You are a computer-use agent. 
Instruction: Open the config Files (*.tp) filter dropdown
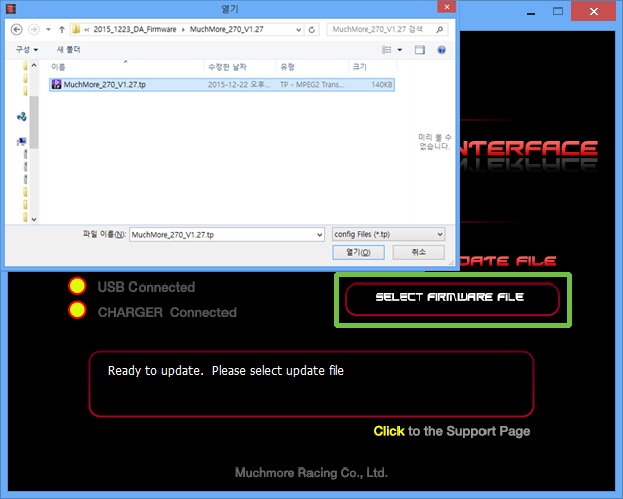(x=388, y=234)
